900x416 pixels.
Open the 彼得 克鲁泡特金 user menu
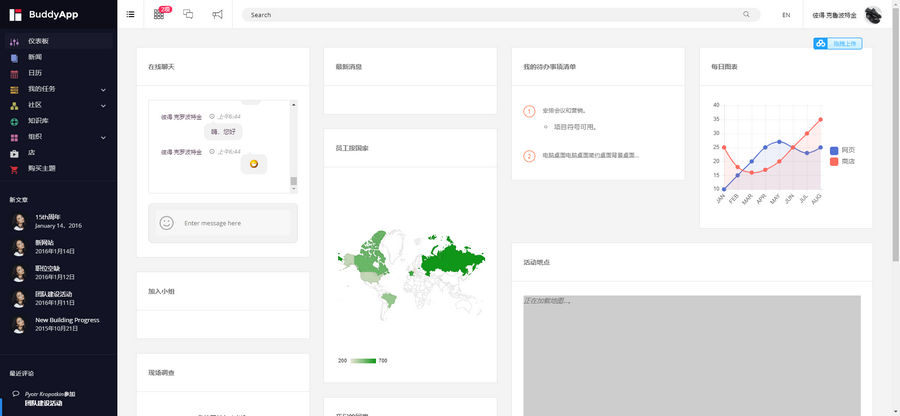(x=835, y=15)
